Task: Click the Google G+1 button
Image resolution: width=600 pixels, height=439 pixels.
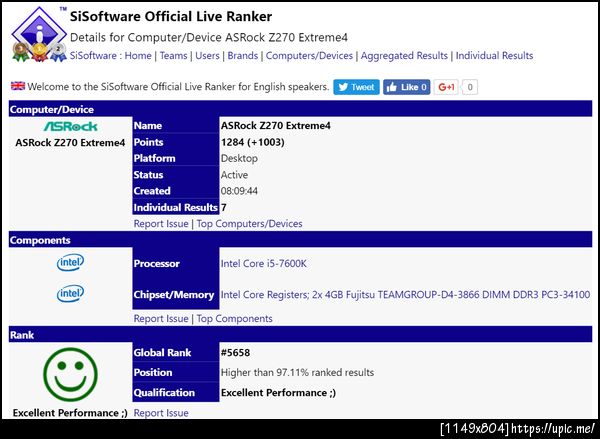Action: (x=446, y=87)
